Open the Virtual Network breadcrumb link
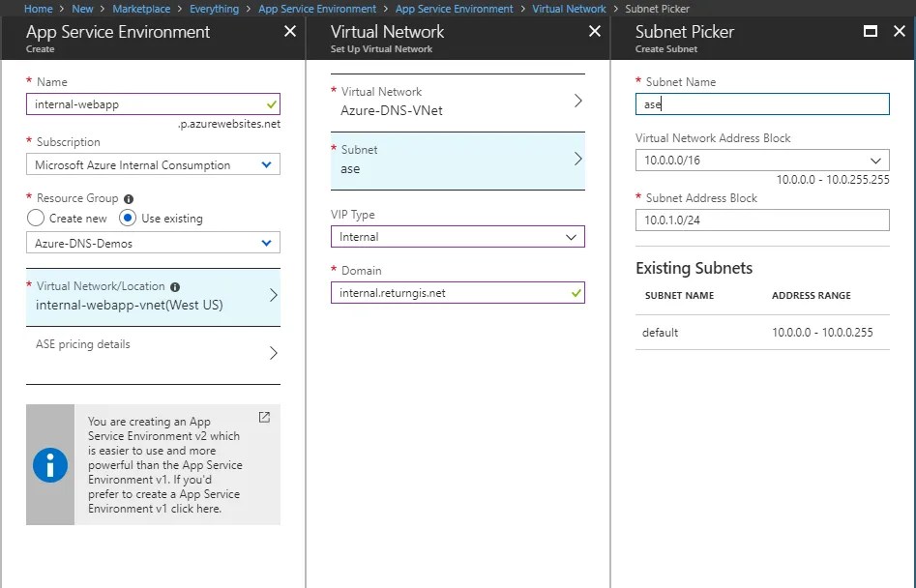916x588 pixels. (569, 9)
